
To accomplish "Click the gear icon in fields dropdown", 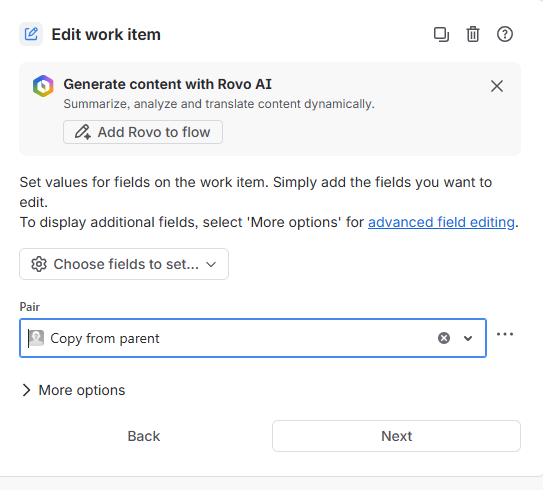I will tap(39, 264).
